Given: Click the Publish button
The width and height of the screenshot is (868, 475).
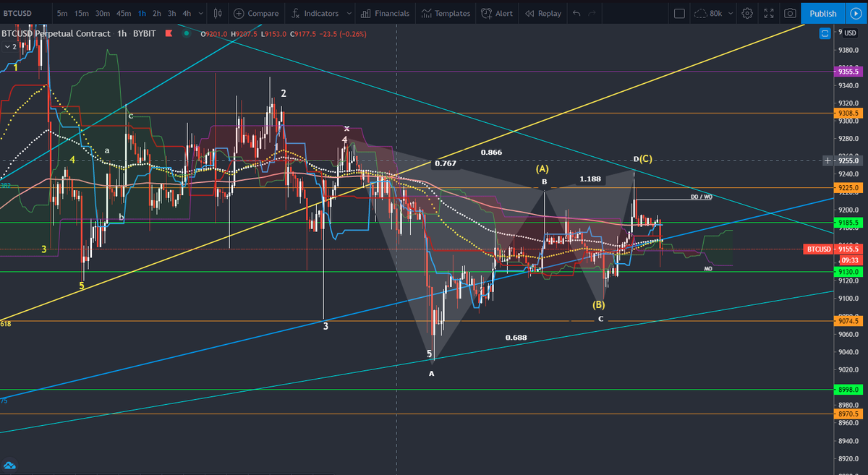Looking at the screenshot, I should tap(822, 13).
